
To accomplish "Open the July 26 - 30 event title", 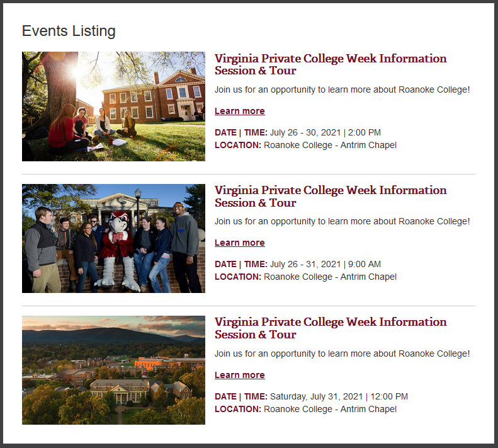I will click(x=331, y=64).
